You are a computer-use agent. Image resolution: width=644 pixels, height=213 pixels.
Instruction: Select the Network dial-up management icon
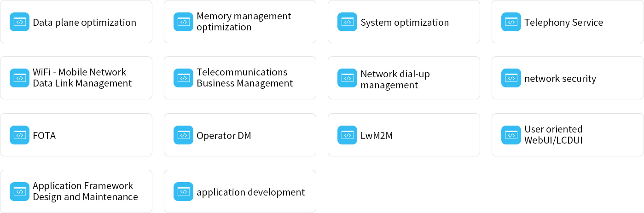[347, 78]
